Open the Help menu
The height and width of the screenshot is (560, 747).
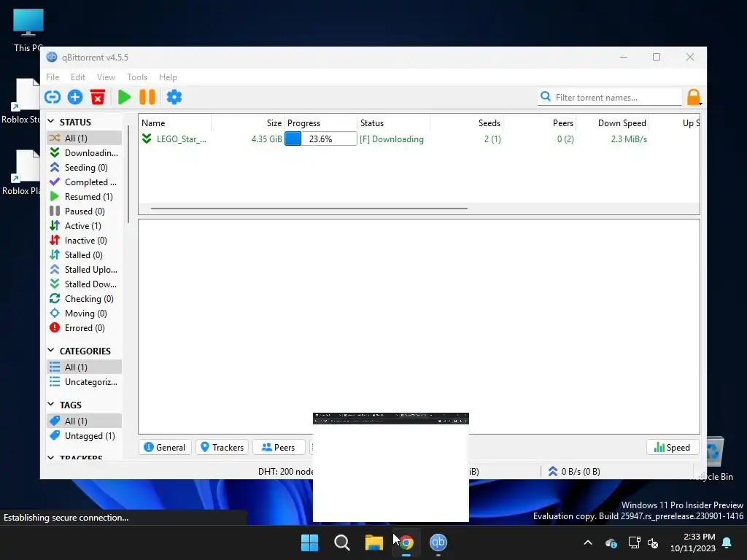pyautogui.click(x=168, y=77)
